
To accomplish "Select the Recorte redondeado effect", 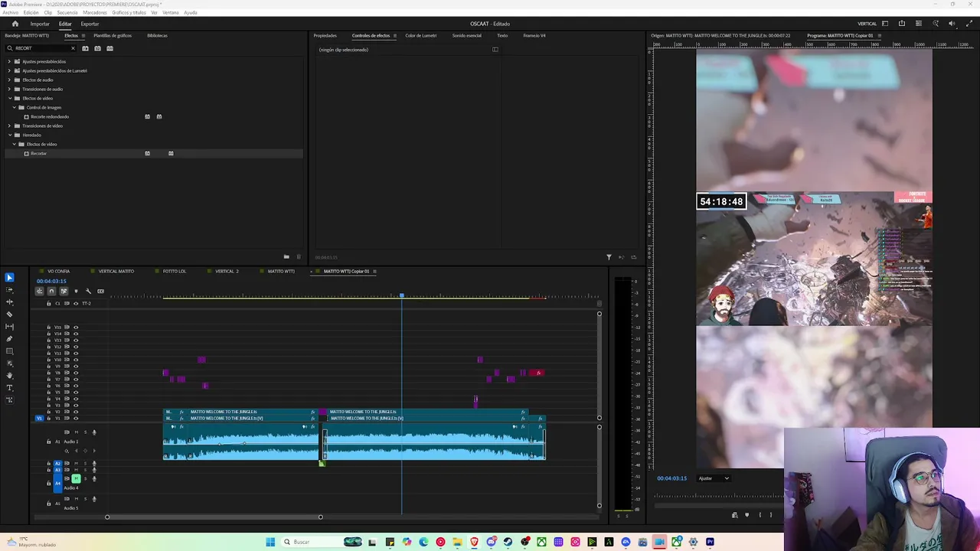I will [50, 116].
